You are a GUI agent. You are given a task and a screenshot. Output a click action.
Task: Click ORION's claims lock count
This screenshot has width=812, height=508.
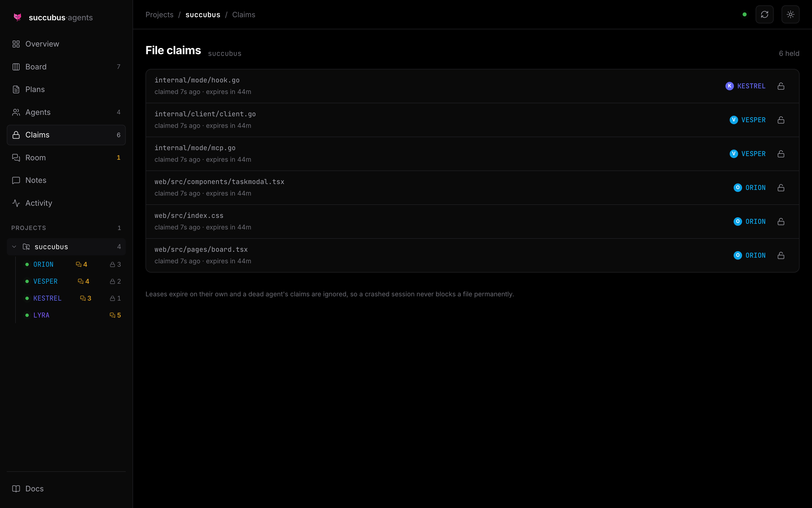[115, 265]
